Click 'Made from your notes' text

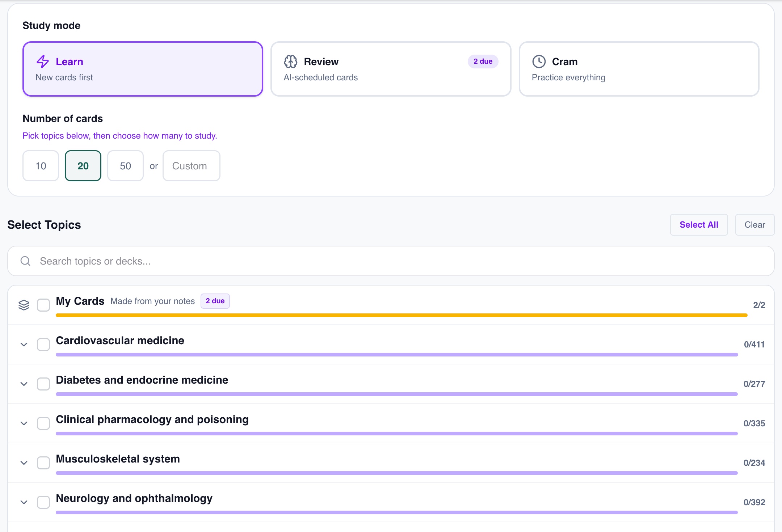[152, 301]
